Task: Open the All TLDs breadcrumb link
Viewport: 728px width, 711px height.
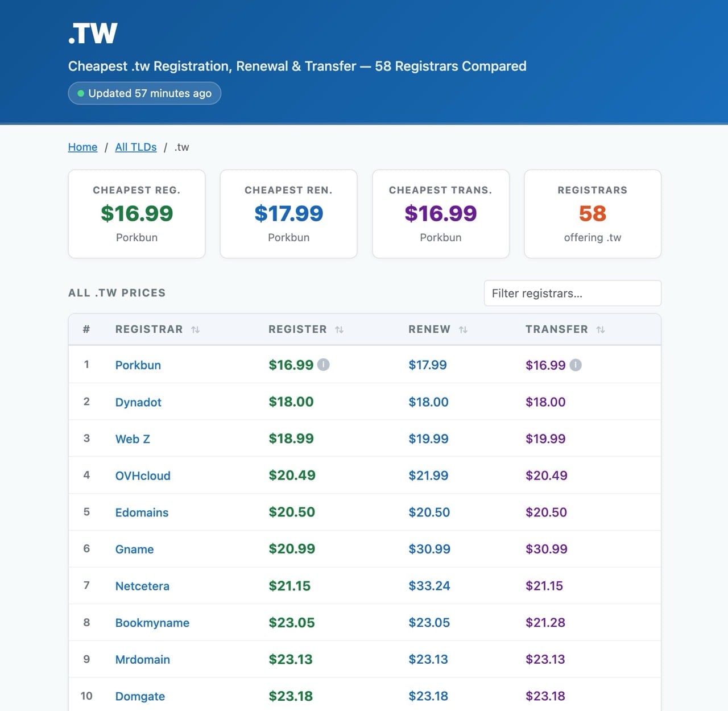Action: pyautogui.click(x=135, y=147)
